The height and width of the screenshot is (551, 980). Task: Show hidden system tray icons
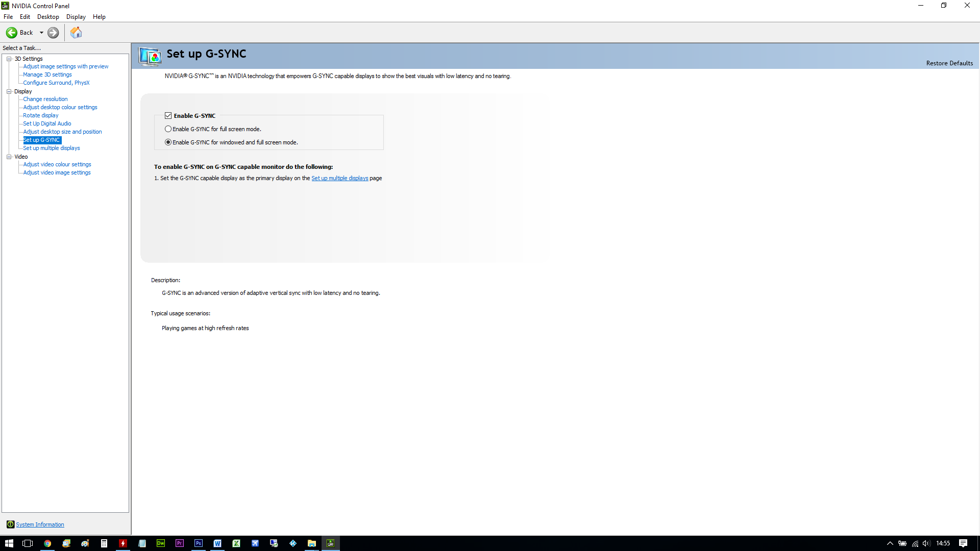[890, 543]
